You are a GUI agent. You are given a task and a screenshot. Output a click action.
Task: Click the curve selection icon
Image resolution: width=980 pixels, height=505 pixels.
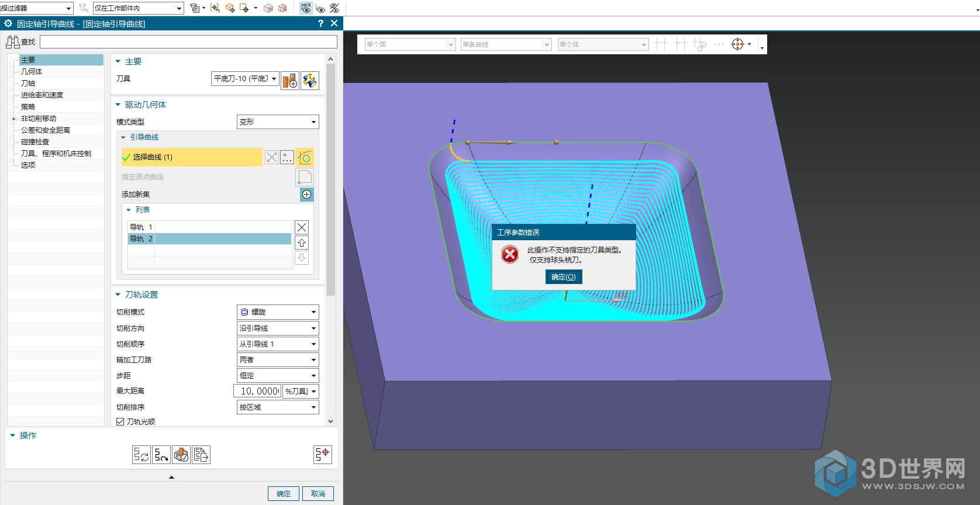click(x=305, y=157)
